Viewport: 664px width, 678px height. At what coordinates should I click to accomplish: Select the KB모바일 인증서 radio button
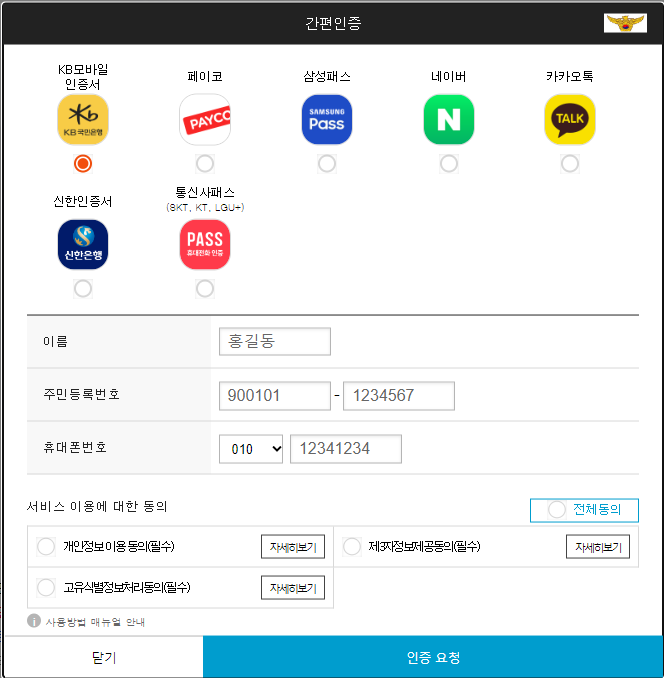(83, 164)
